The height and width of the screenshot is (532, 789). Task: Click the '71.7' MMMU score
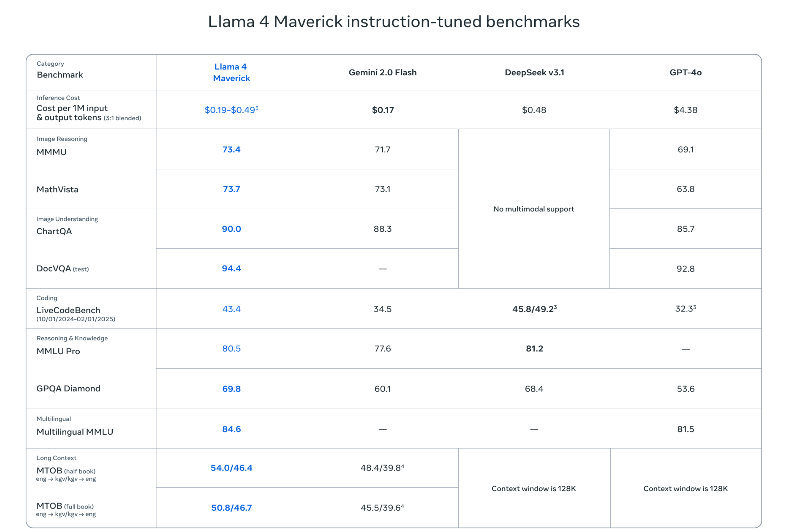click(382, 149)
